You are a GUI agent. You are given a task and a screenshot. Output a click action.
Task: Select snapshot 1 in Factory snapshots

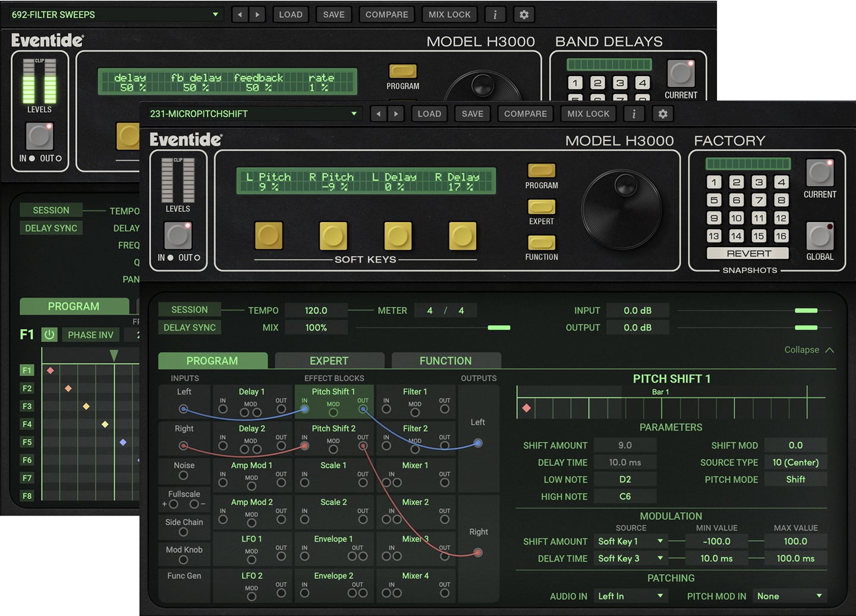pyautogui.click(x=714, y=182)
